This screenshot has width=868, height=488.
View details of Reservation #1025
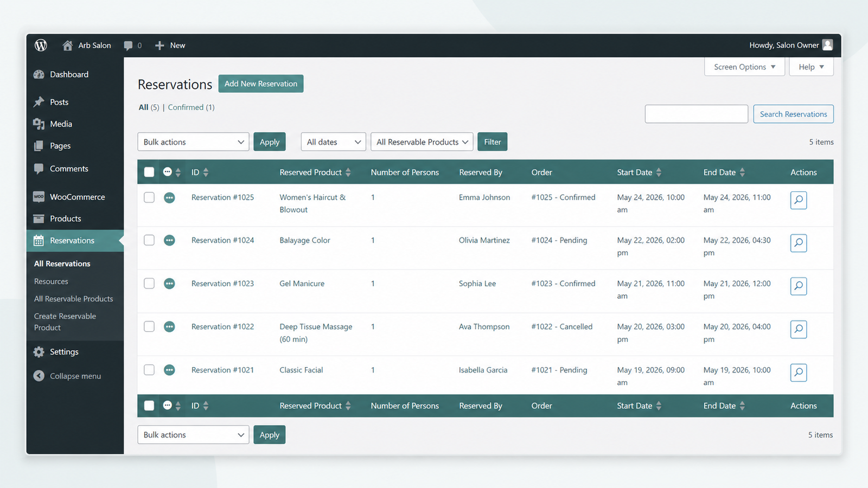[799, 200]
